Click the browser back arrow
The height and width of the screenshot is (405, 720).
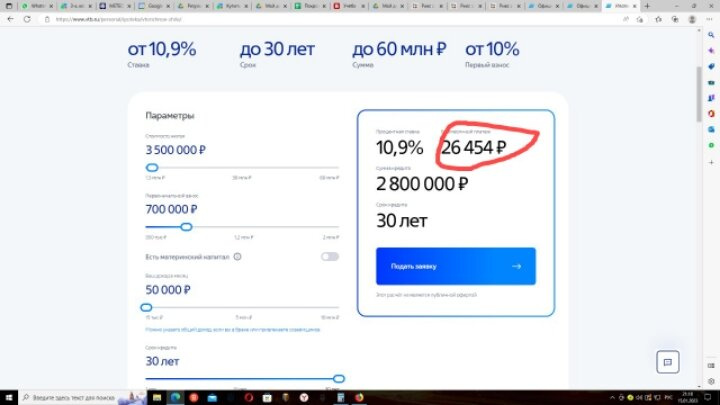click(x=10, y=19)
